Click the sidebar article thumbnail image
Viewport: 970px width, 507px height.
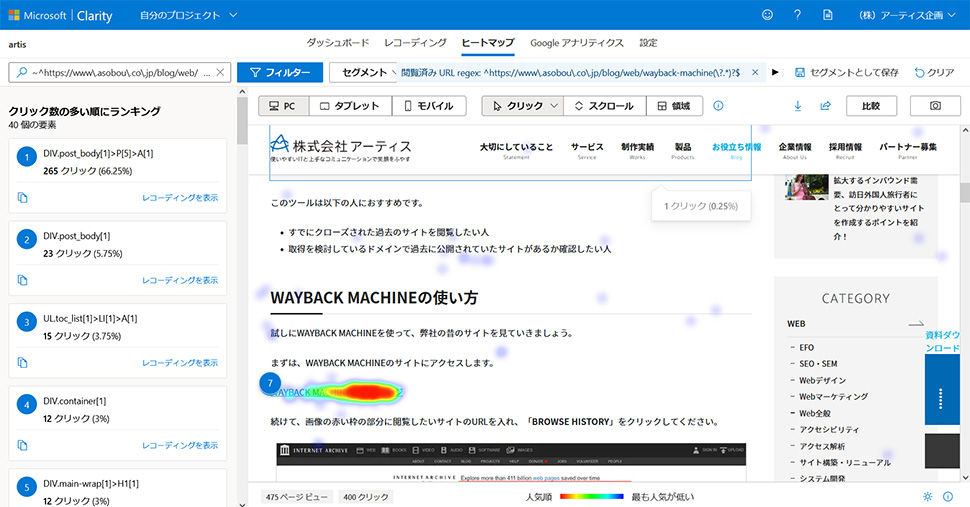(807, 187)
